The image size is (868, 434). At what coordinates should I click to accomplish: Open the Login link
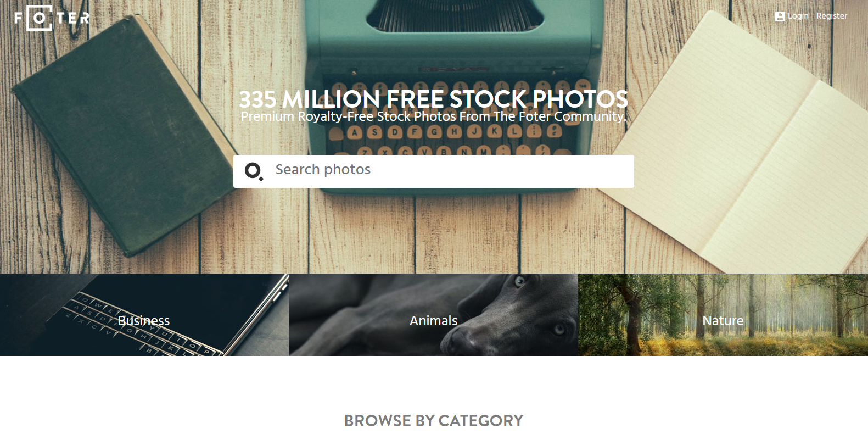click(798, 16)
